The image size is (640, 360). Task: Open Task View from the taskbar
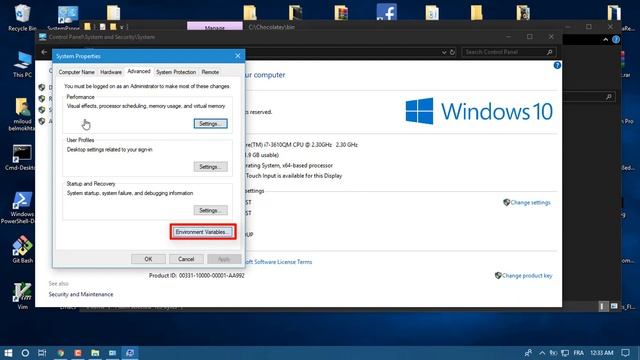[42, 353]
